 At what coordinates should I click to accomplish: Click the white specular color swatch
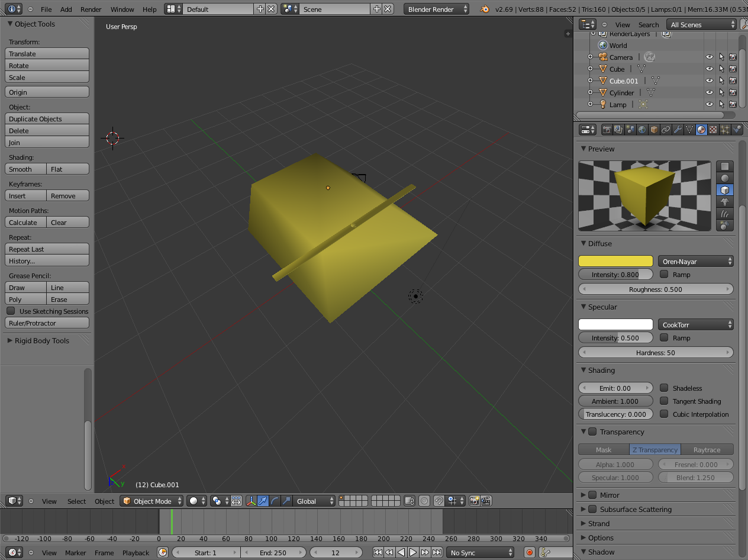(x=615, y=324)
